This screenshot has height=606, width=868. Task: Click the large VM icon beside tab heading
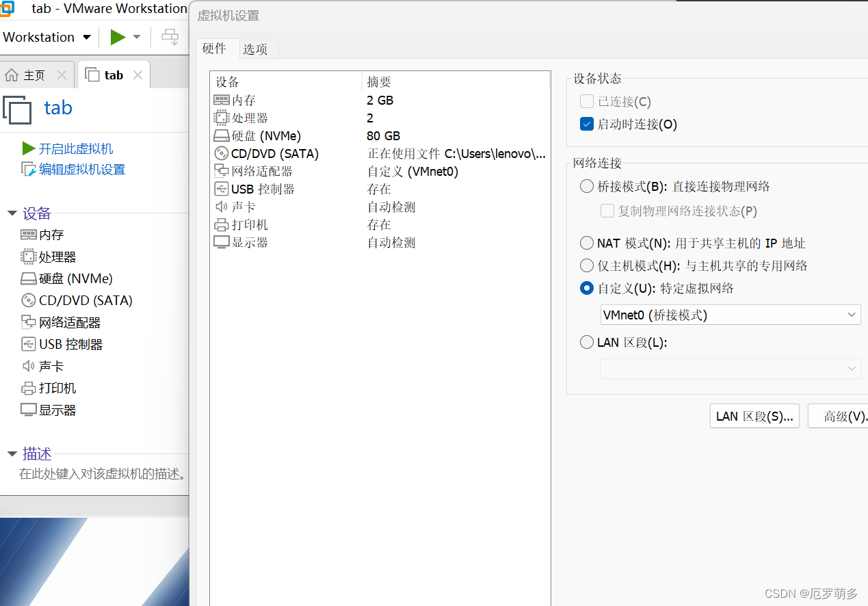(17, 109)
